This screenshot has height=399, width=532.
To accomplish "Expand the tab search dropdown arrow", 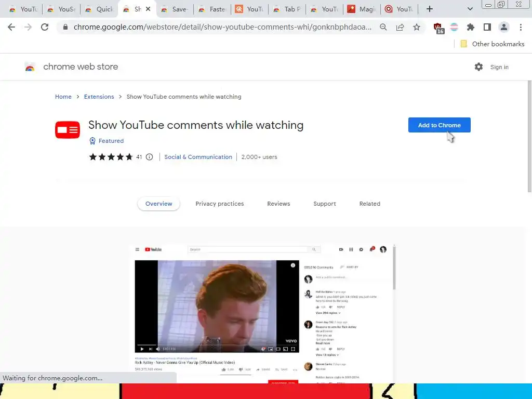I will pyautogui.click(x=470, y=9).
